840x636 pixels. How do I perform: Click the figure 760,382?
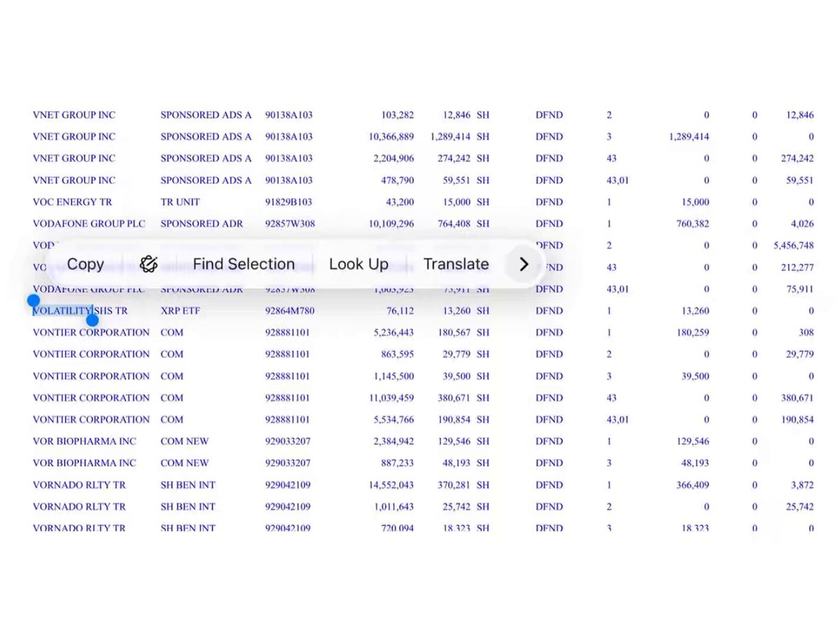[692, 224]
